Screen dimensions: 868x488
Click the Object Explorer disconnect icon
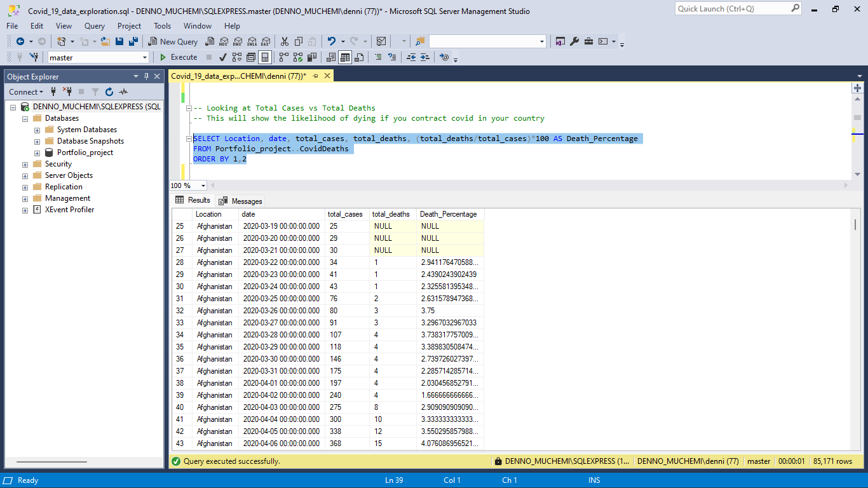tap(67, 92)
